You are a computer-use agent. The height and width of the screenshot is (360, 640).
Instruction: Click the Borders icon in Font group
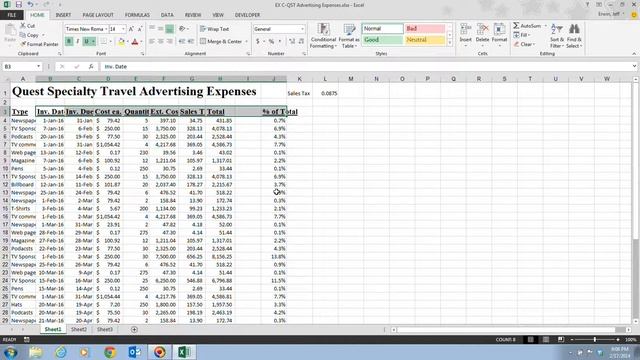[x=104, y=42]
